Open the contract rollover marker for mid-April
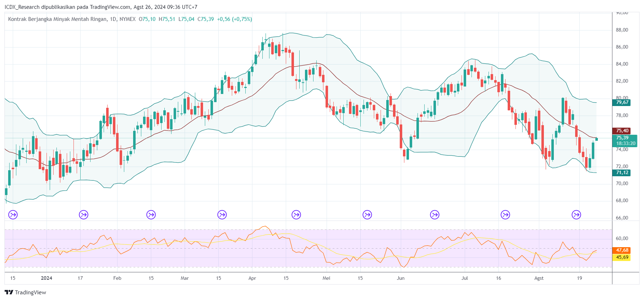644x300 pixels. (296, 215)
